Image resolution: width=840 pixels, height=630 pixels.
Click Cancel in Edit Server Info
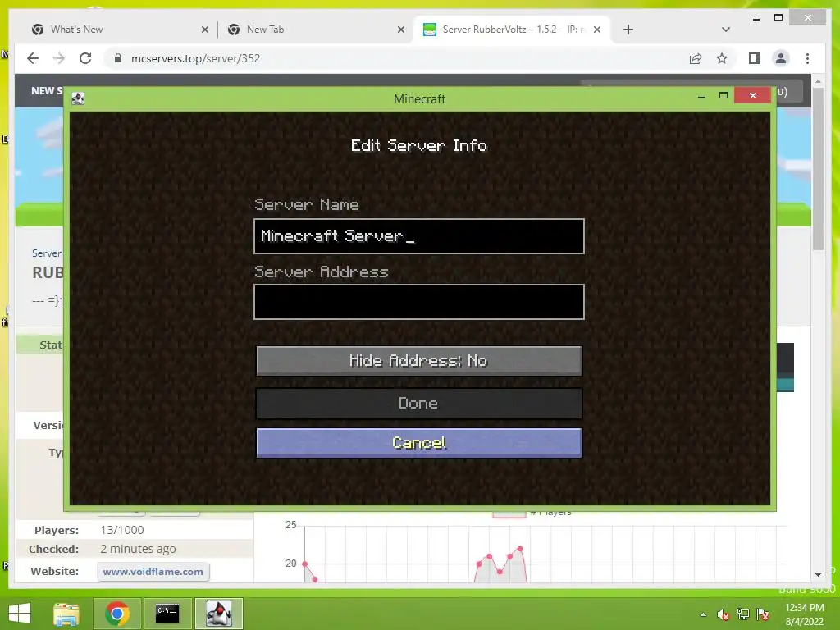[419, 442]
